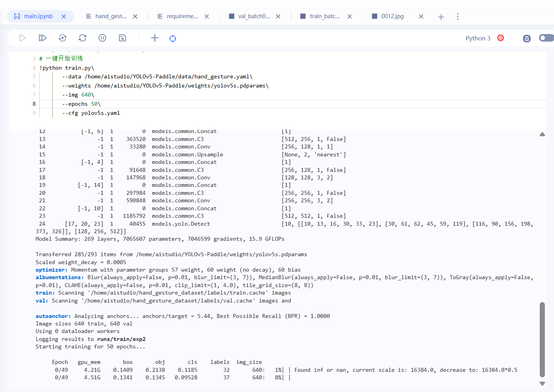Click the image file icon on train_batc... tab
Screen dimensions: 554x392
click(x=303, y=16)
